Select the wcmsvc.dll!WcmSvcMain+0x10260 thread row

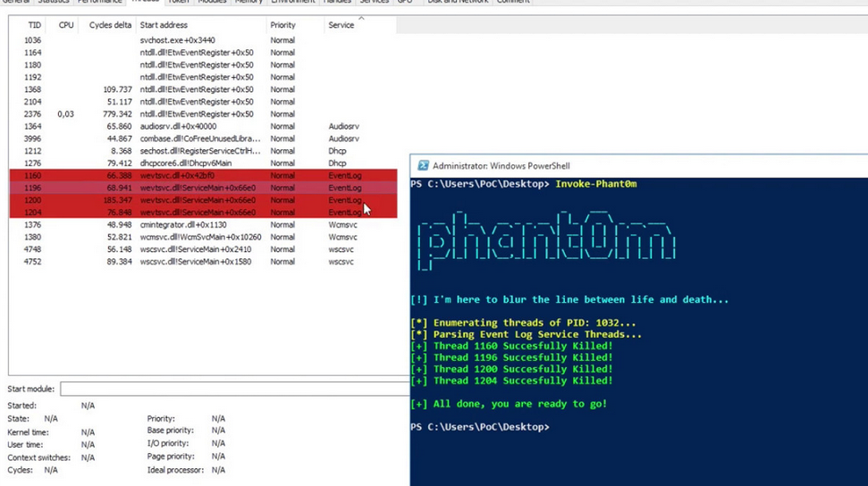click(x=203, y=237)
